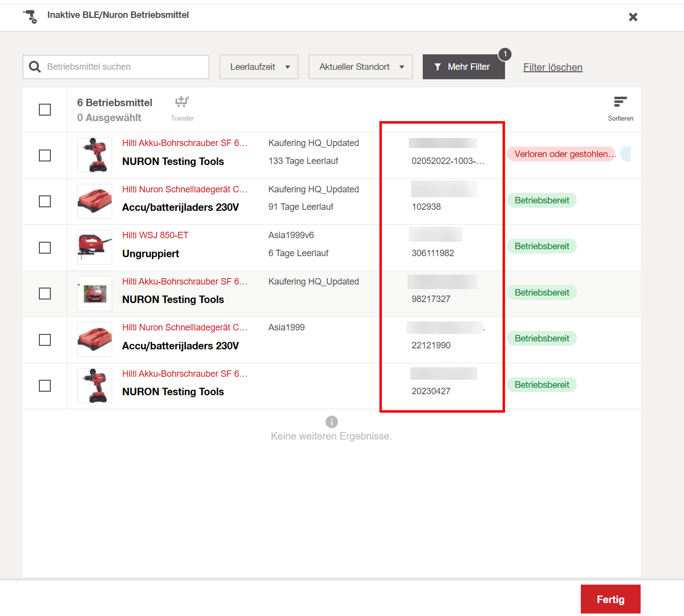Open the Hilti Nuron Schnellladegerät link in the 22121990 row
The height and width of the screenshot is (616, 684).
pyautogui.click(x=185, y=327)
